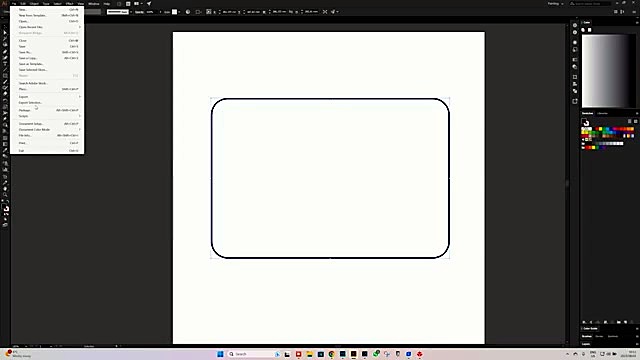Select the Rotate tool
This screenshot has width=640, height=360.
click(5, 100)
